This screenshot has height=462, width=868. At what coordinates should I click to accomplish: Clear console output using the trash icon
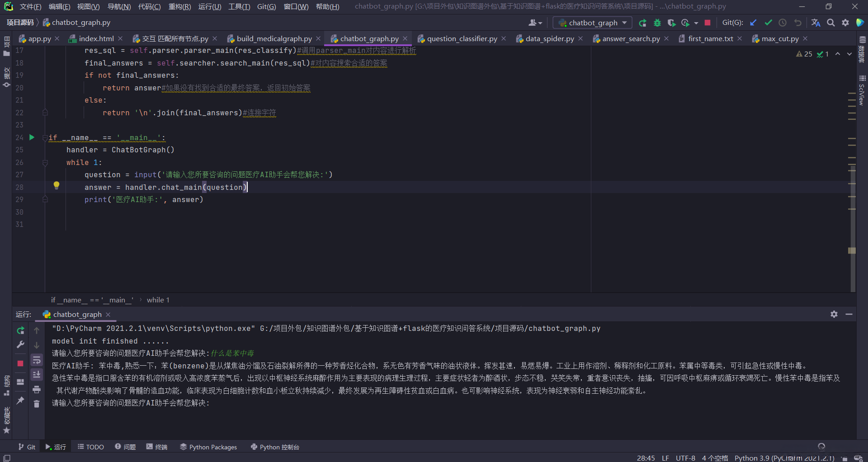[37, 404]
